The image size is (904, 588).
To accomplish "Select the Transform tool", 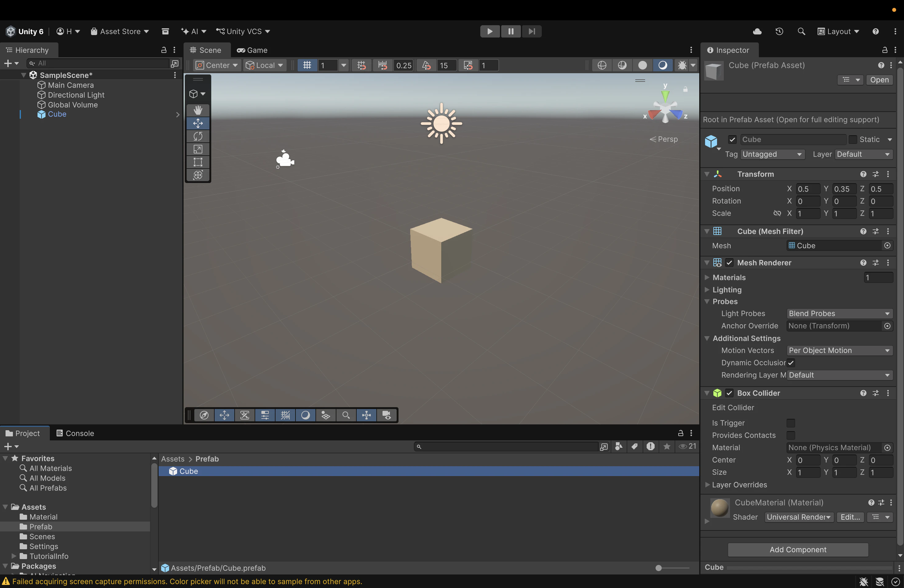I will point(198,175).
